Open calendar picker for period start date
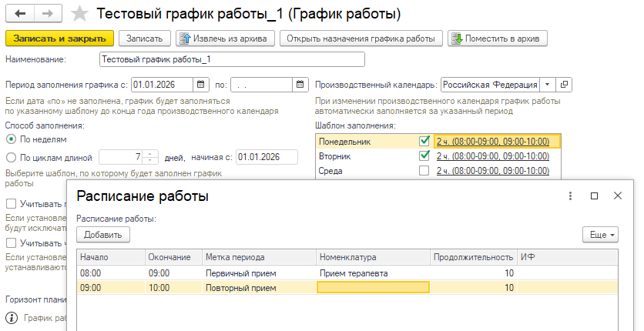The image size is (644, 331). (201, 85)
